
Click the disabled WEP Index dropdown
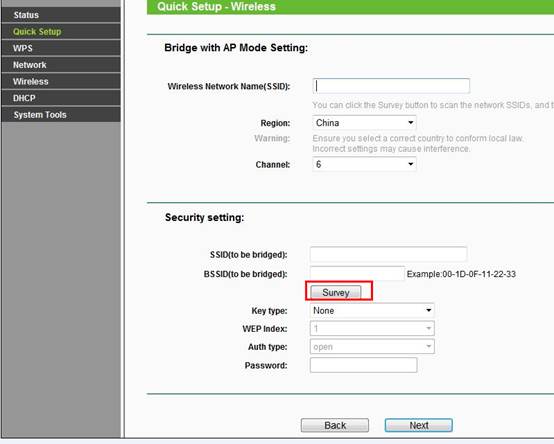click(x=372, y=328)
